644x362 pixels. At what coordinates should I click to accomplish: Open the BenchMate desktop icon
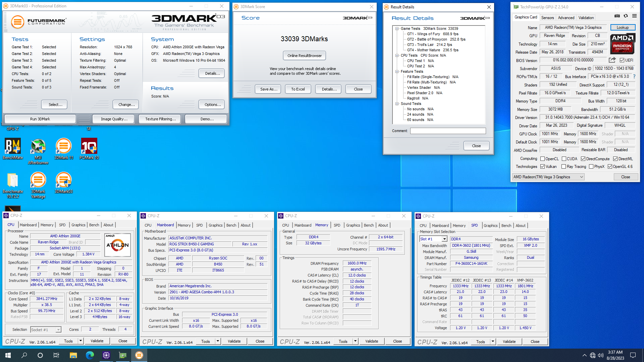click(13, 149)
